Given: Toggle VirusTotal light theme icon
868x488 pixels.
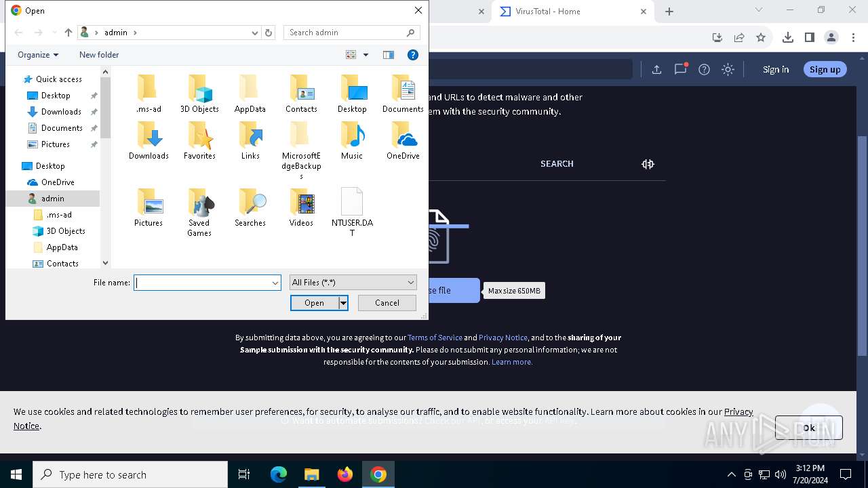Looking at the screenshot, I should click(x=728, y=69).
